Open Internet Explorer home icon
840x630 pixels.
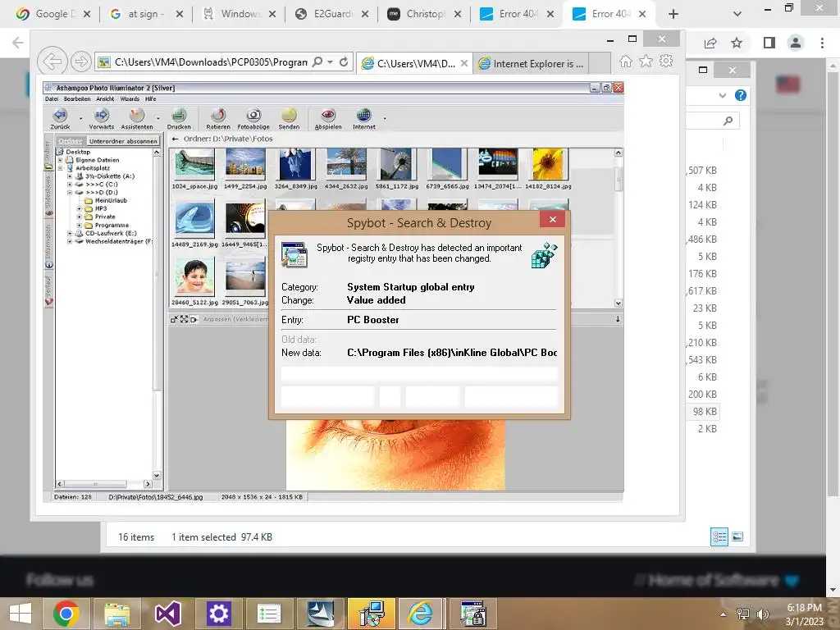click(x=626, y=62)
